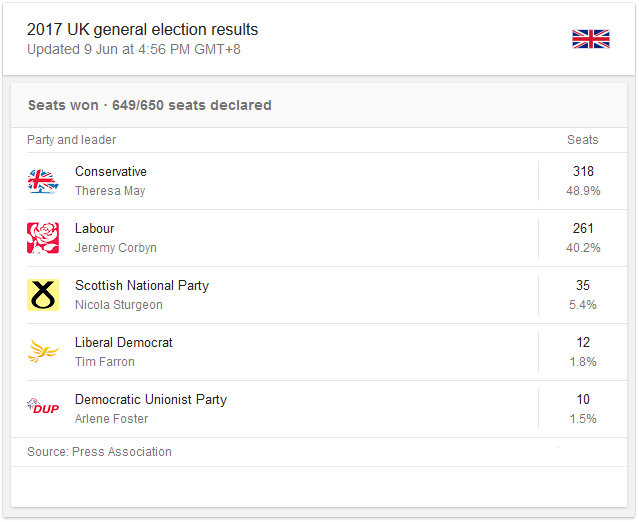This screenshot has width=639, height=522.
Task: Select Jeremy Corbyn leader name
Action: pos(116,248)
